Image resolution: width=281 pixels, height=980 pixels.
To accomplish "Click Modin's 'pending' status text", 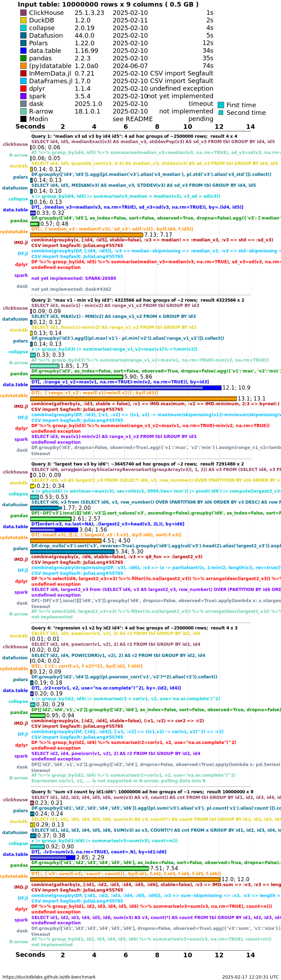I will (201, 119).
